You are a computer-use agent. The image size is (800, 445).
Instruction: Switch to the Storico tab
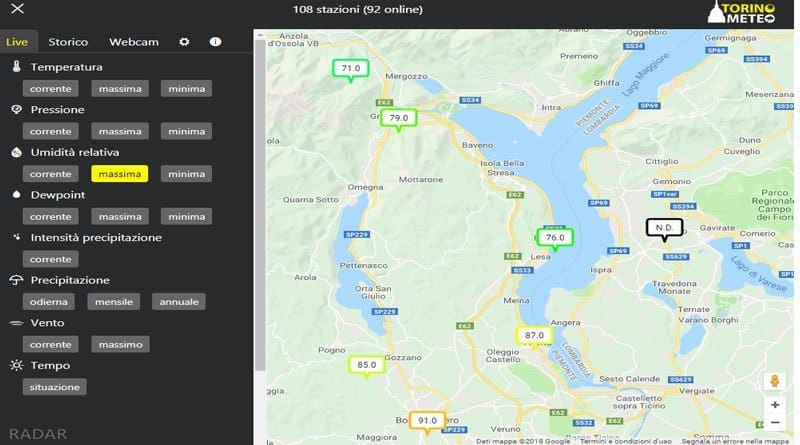[68, 42]
